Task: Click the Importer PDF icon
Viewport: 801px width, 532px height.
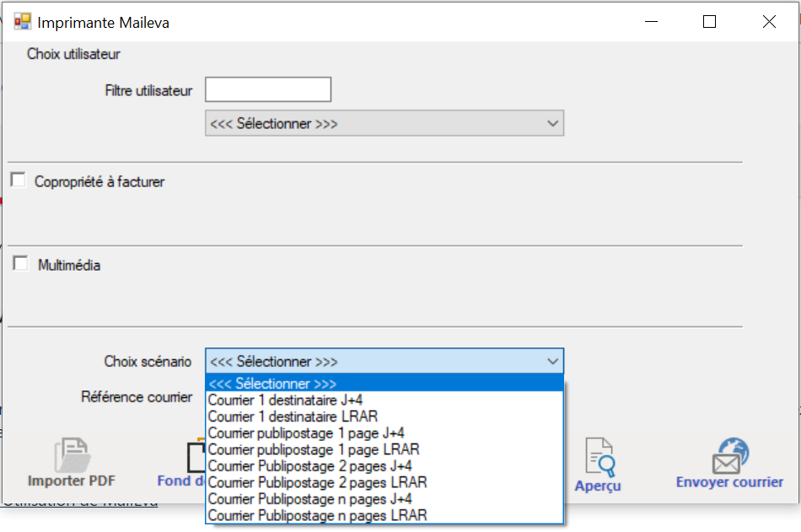Action: [x=72, y=454]
